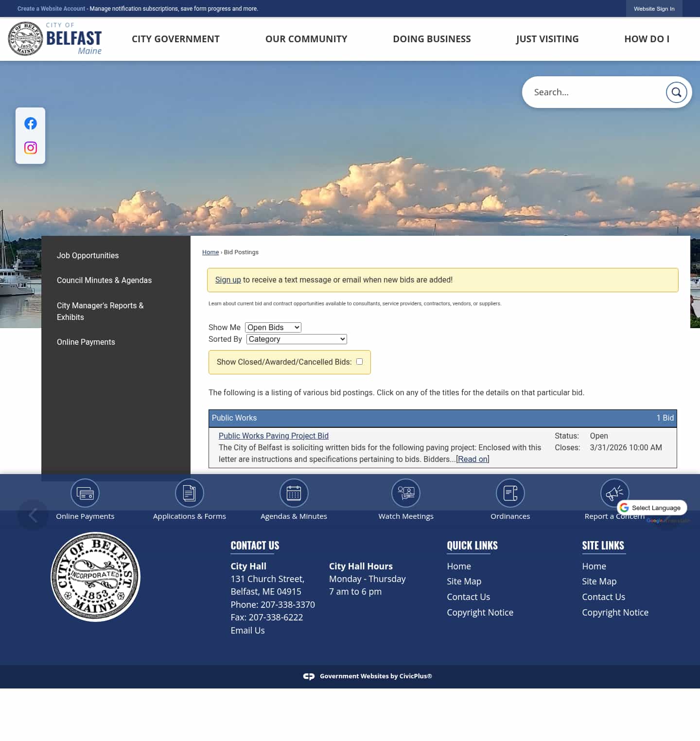This screenshot has height=741, width=700.
Task: Click the City of Belfast header logo
Action: click(55, 38)
